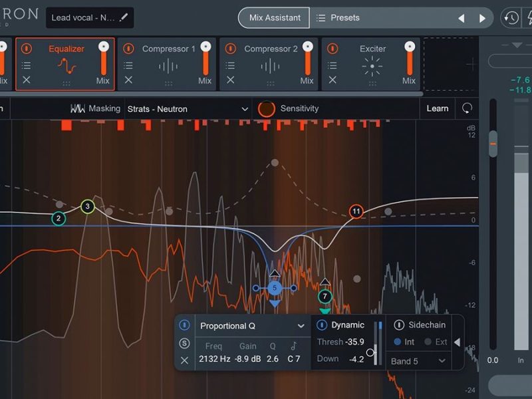
Task: Bypass the Compressor 1 module
Action: (x=128, y=49)
